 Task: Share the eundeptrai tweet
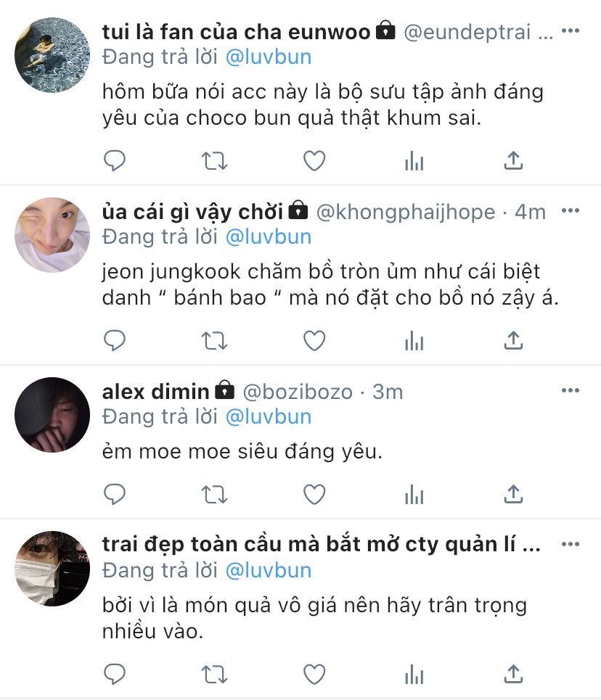(x=513, y=161)
